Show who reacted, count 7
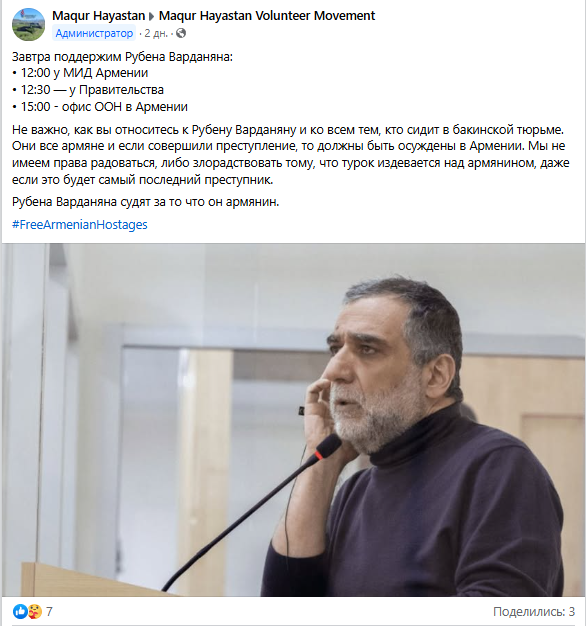Screen dimensions: 586x626 coord(49,611)
